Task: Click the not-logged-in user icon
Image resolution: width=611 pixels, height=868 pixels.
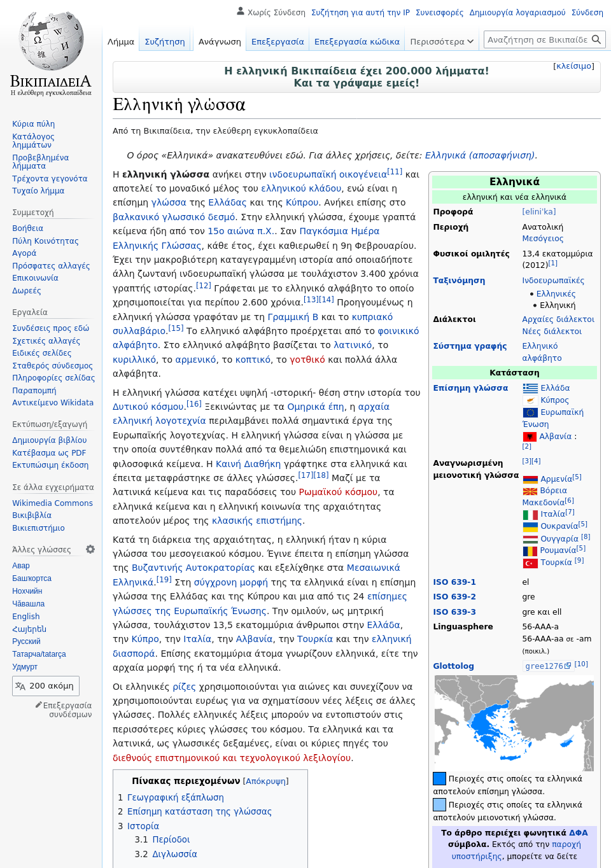Action: coord(241,11)
